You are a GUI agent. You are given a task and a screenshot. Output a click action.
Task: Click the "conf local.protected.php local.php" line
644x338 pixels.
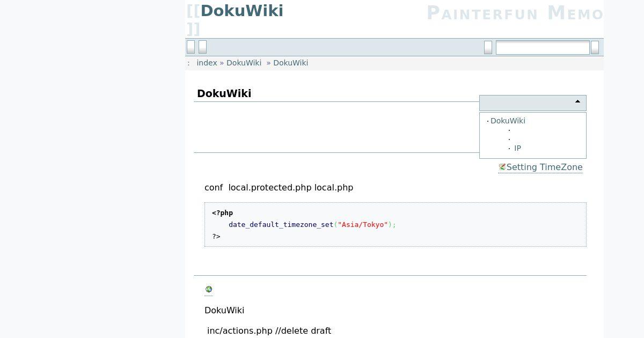[x=279, y=188]
